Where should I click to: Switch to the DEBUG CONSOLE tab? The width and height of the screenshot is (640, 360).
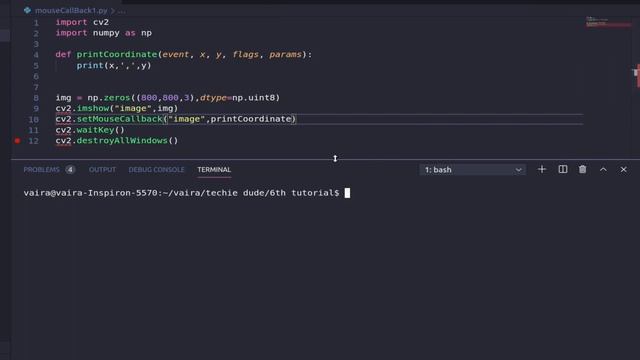[x=156, y=169]
